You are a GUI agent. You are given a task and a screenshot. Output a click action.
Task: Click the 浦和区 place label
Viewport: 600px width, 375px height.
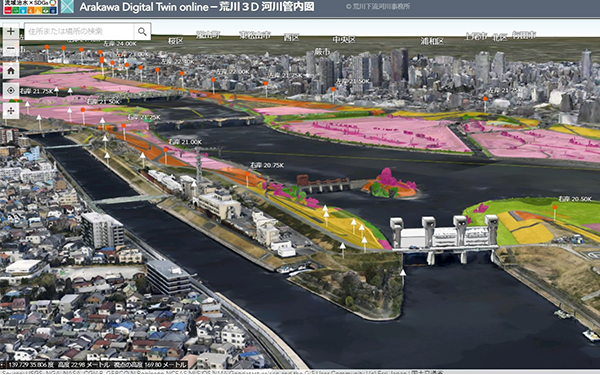click(432, 41)
